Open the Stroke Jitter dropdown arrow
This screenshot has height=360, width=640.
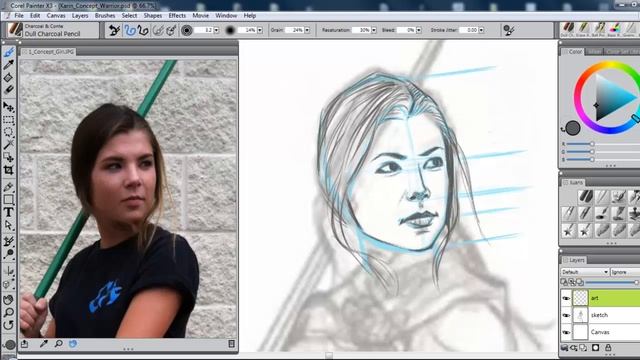482,30
